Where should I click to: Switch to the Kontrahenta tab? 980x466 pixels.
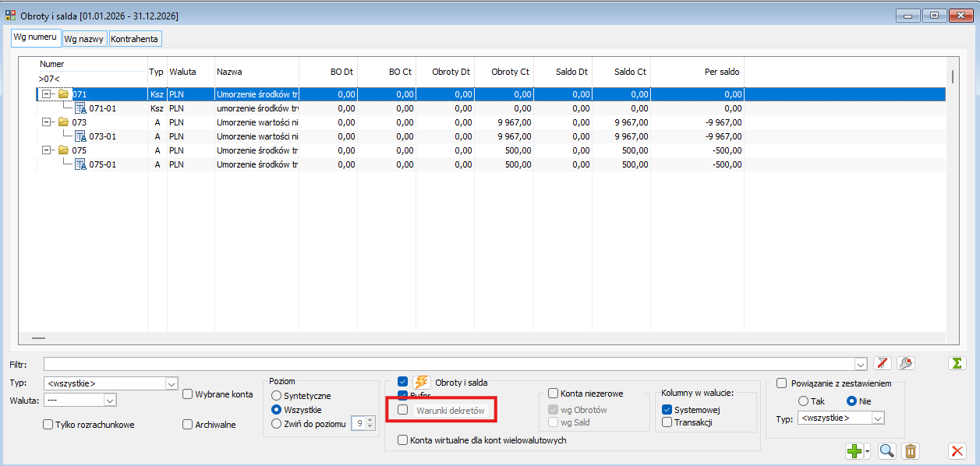(135, 38)
